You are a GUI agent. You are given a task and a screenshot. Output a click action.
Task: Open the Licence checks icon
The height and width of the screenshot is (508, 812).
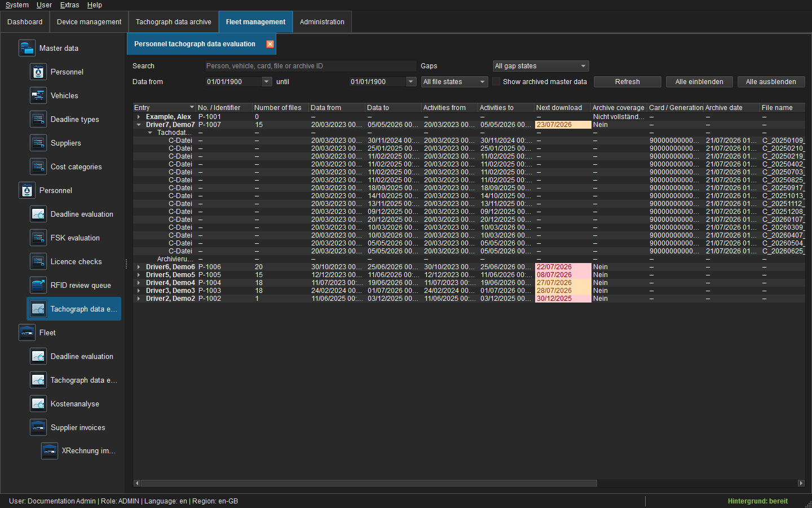38,261
